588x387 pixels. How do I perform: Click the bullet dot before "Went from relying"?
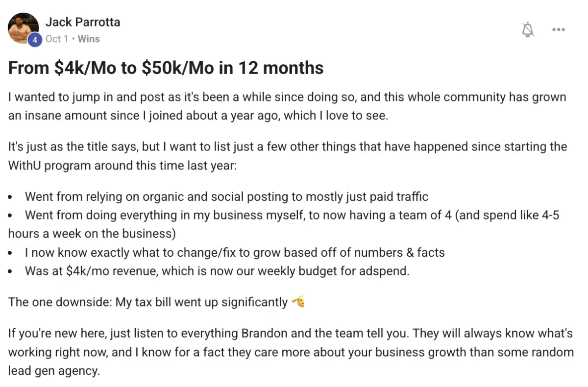(x=11, y=197)
